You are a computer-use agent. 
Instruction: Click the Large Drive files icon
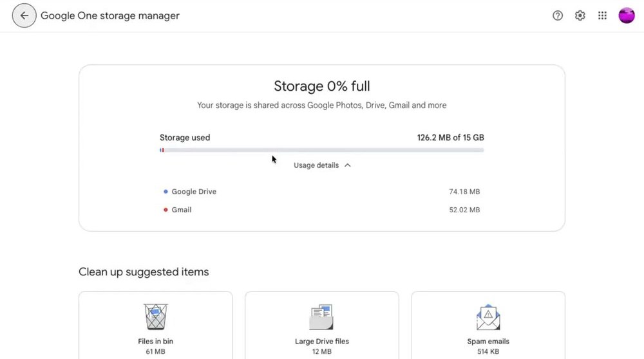tap(321, 317)
